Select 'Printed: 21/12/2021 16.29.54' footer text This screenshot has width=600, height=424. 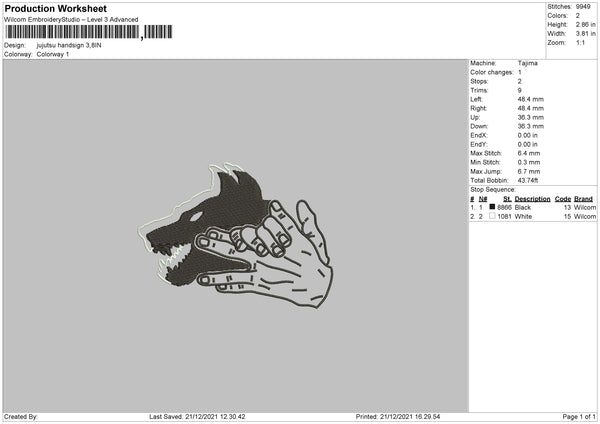click(x=398, y=417)
